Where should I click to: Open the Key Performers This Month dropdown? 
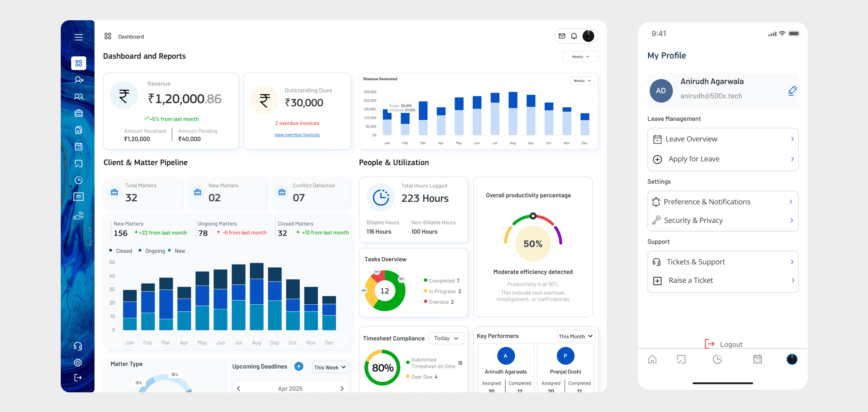coord(575,336)
